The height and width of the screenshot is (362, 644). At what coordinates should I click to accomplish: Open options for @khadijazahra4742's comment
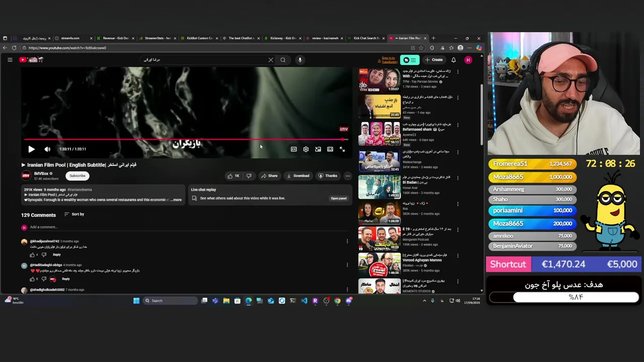click(x=347, y=241)
